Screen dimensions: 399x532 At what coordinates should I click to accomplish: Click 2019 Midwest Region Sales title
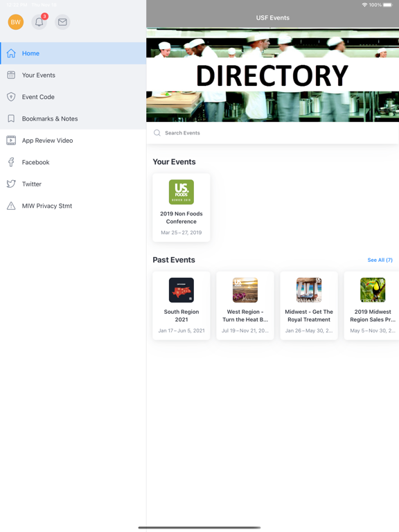373,316
